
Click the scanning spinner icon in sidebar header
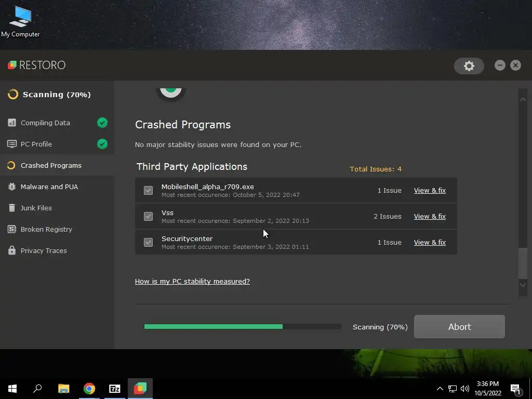[x=13, y=95]
